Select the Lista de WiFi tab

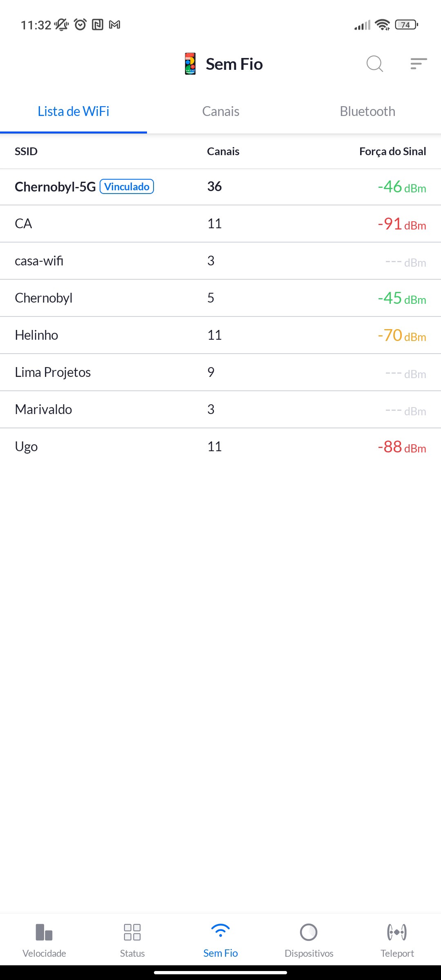coord(73,111)
